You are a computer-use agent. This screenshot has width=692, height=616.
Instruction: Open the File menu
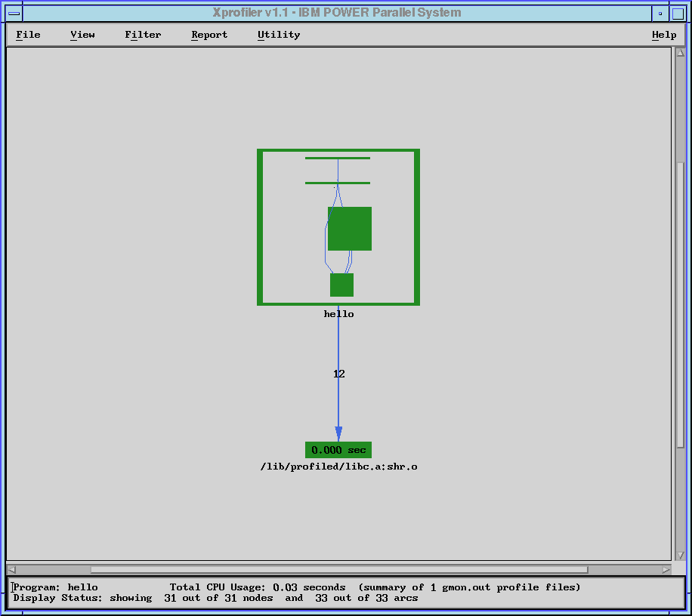[x=28, y=35]
